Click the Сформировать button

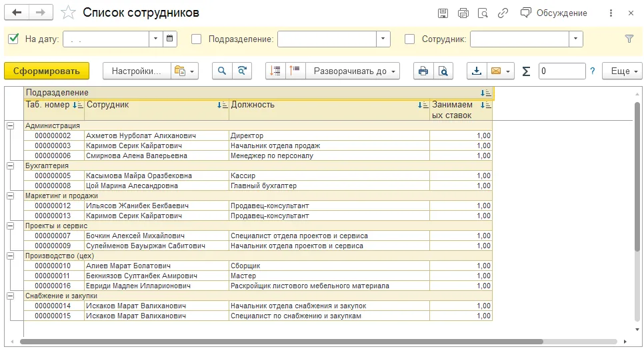[x=47, y=71]
